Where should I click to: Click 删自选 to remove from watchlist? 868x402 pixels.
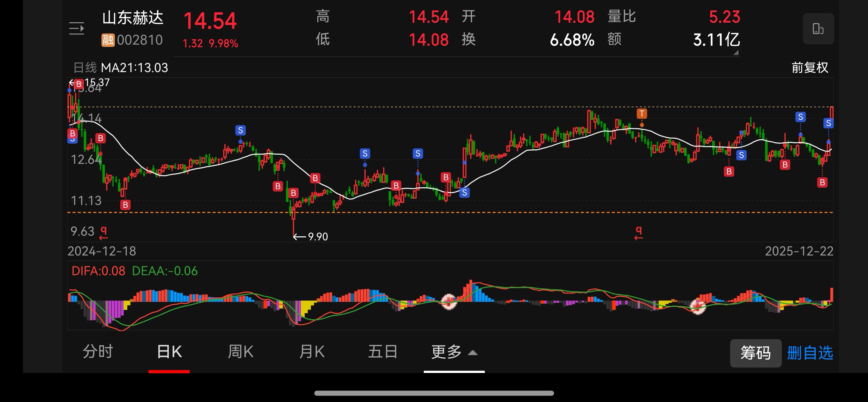tap(810, 353)
